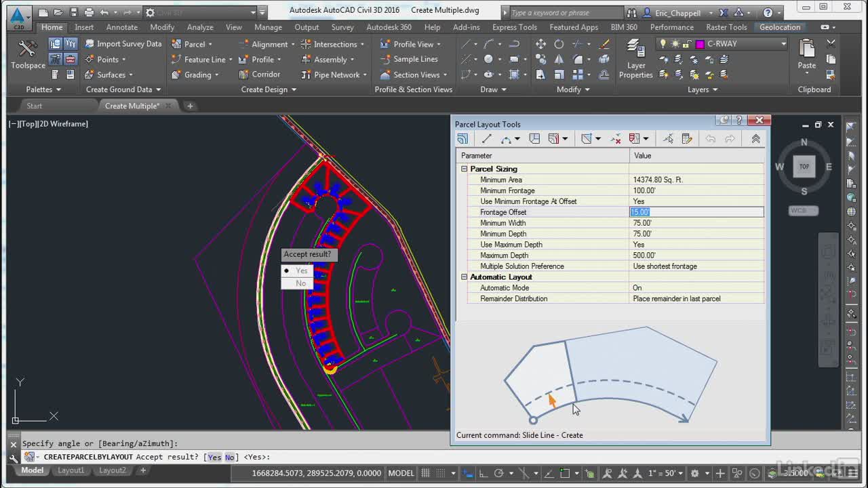This screenshot has height=488, width=868.
Task: Click the magenta C-RWAY layer color swatch
Action: click(x=700, y=43)
